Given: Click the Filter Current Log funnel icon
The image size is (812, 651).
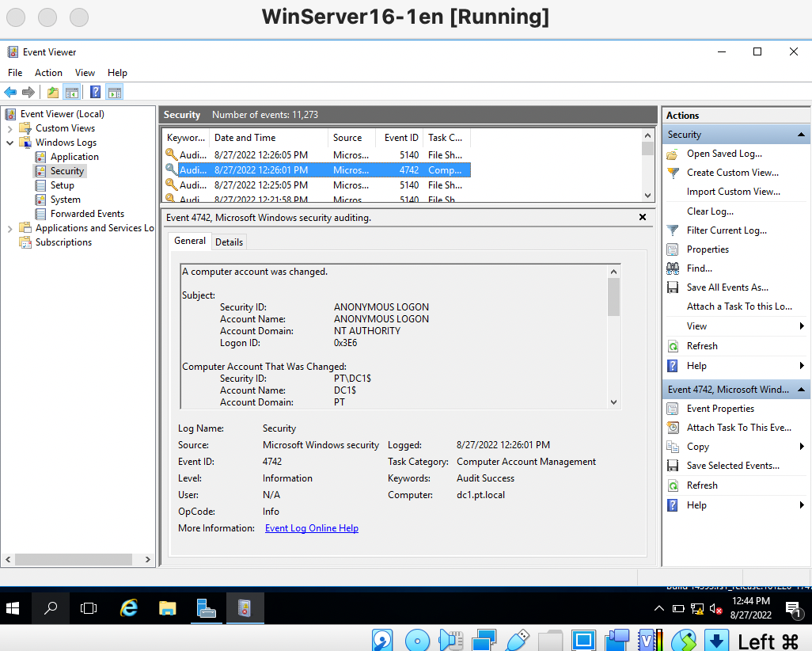Looking at the screenshot, I should [x=672, y=230].
